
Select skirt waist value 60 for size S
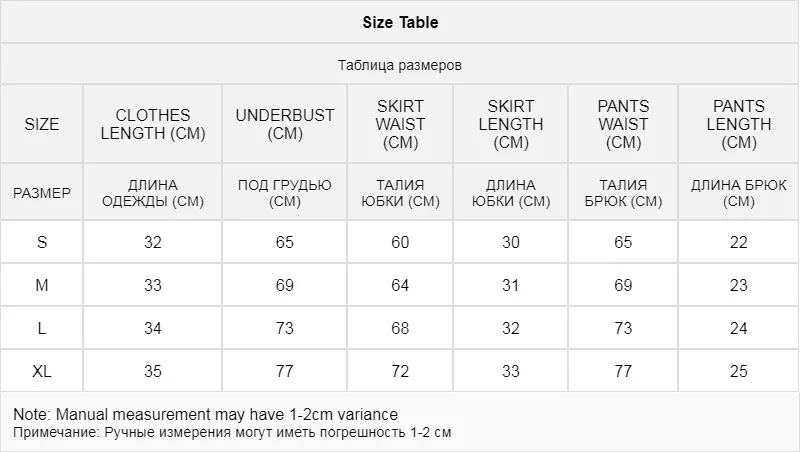(x=401, y=243)
